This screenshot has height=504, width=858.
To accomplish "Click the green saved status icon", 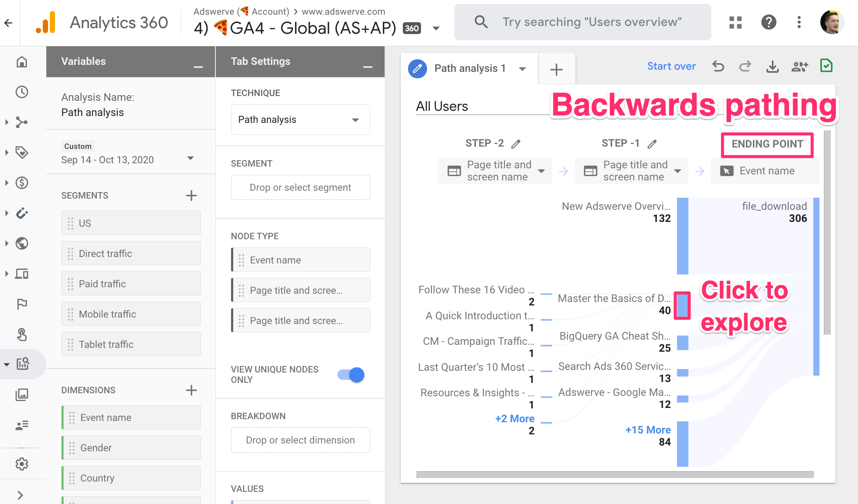I will pyautogui.click(x=826, y=66).
